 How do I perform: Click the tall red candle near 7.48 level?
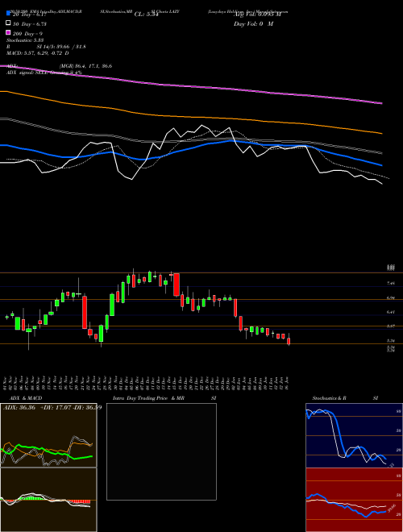(177, 285)
